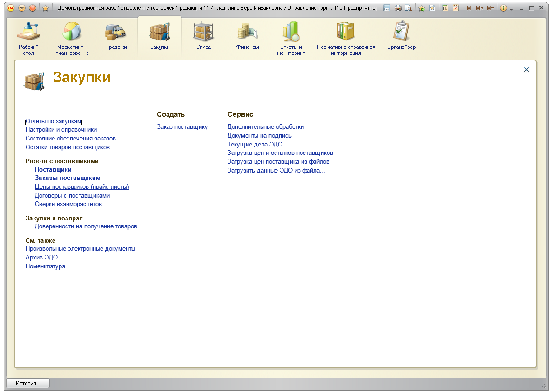This screenshot has height=392, width=550.
Task: Open the Calendar icon
Action: [455, 8]
